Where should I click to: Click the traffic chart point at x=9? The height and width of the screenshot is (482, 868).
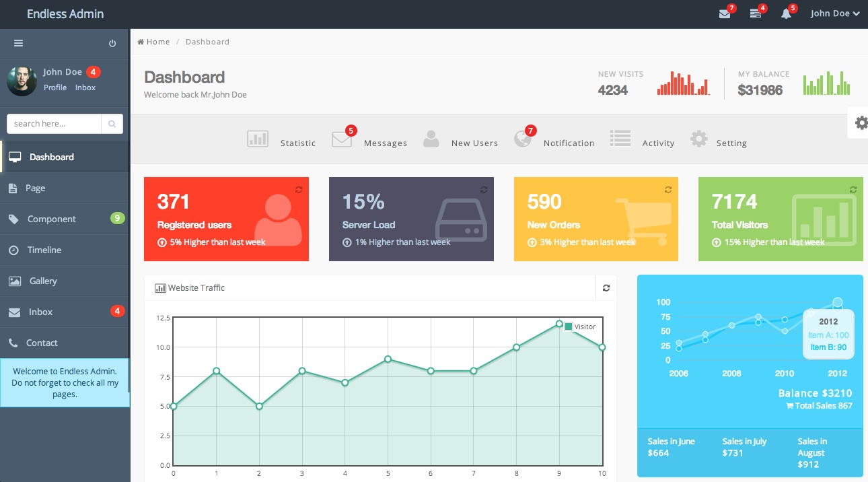559,324
